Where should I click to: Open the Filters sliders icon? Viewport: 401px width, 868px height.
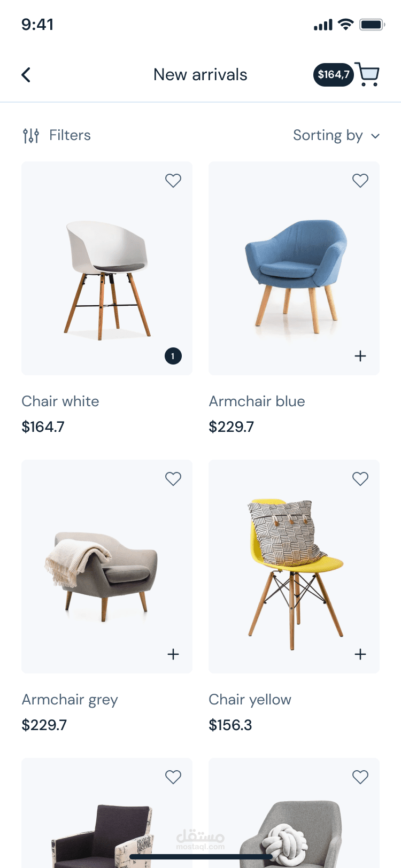[31, 136]
